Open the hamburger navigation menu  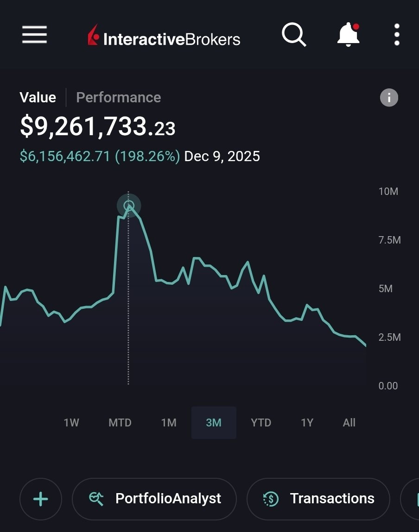34,35
